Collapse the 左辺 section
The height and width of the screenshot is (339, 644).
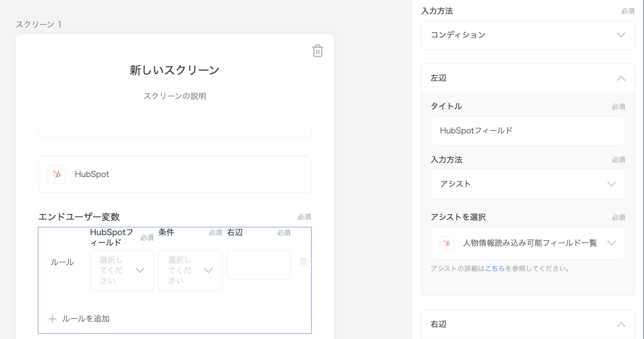coord(621,78)
